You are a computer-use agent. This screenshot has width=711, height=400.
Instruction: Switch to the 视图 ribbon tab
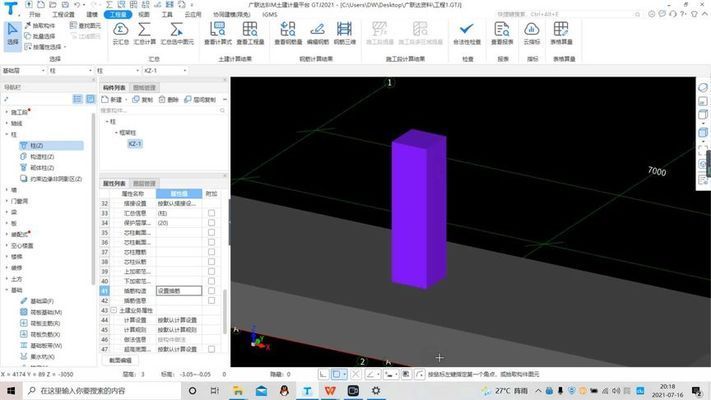coord(144,16)
